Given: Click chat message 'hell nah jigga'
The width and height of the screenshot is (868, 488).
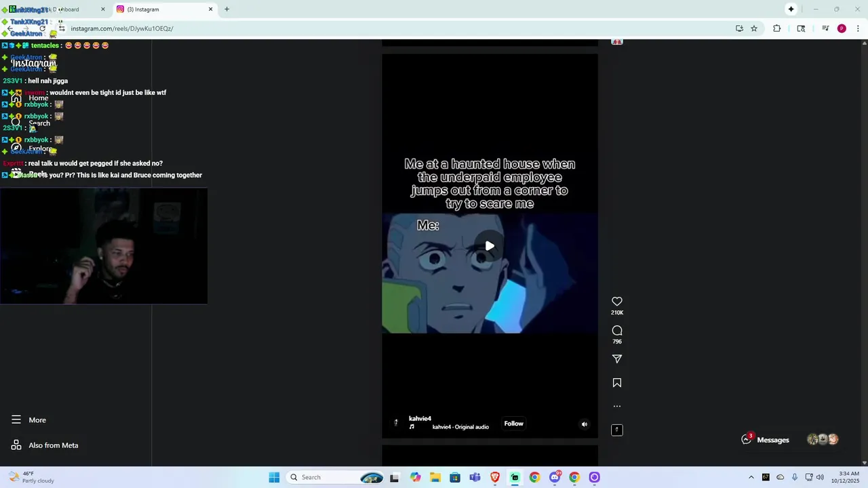Looking at the screenshot, I should click(x=47, y=81).
